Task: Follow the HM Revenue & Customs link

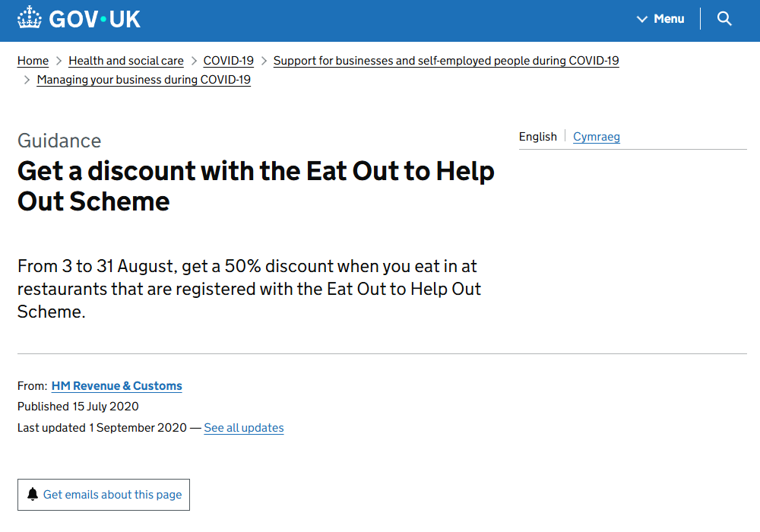Action: tap(116, 385)
